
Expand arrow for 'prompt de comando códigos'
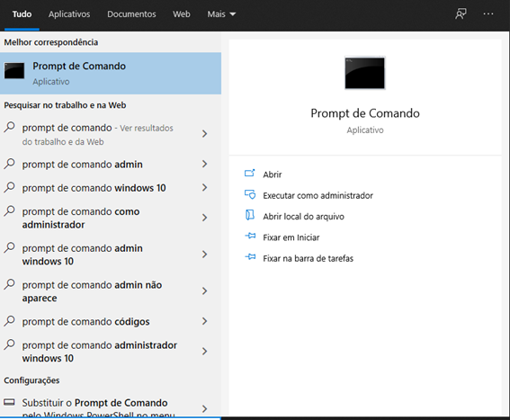(204, 321)
